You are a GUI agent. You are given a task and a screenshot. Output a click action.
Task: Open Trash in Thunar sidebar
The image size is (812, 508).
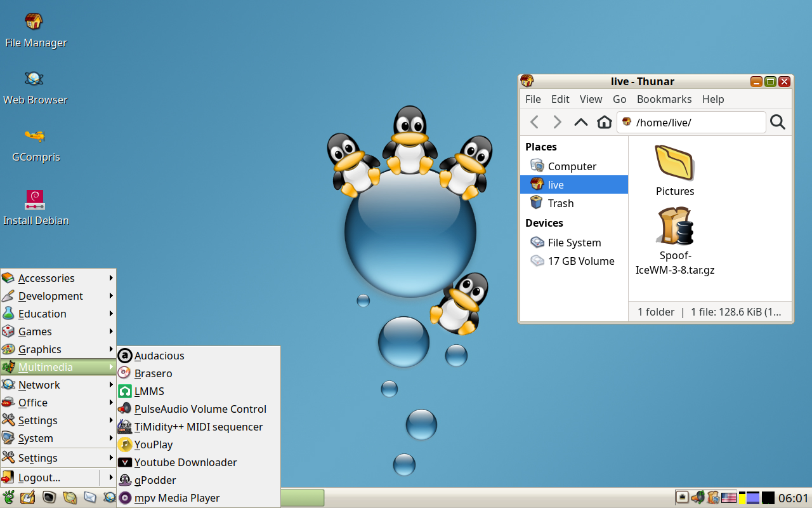574,203
